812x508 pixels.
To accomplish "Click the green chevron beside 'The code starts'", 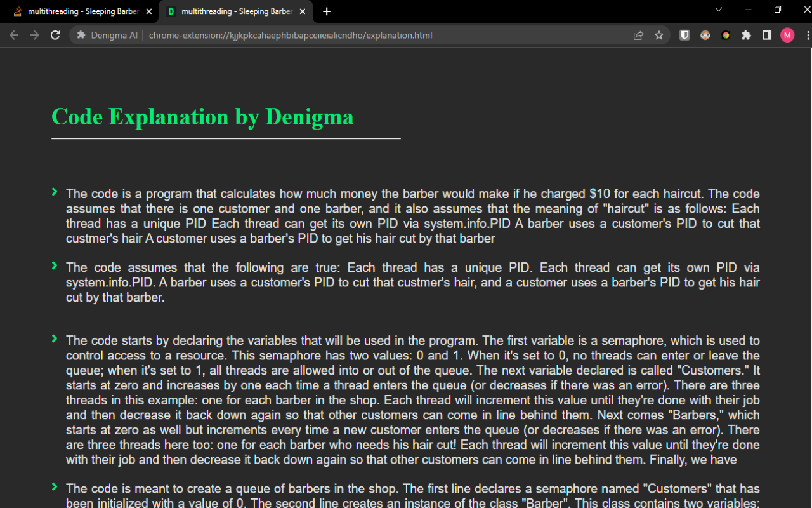I will [55, 339].
